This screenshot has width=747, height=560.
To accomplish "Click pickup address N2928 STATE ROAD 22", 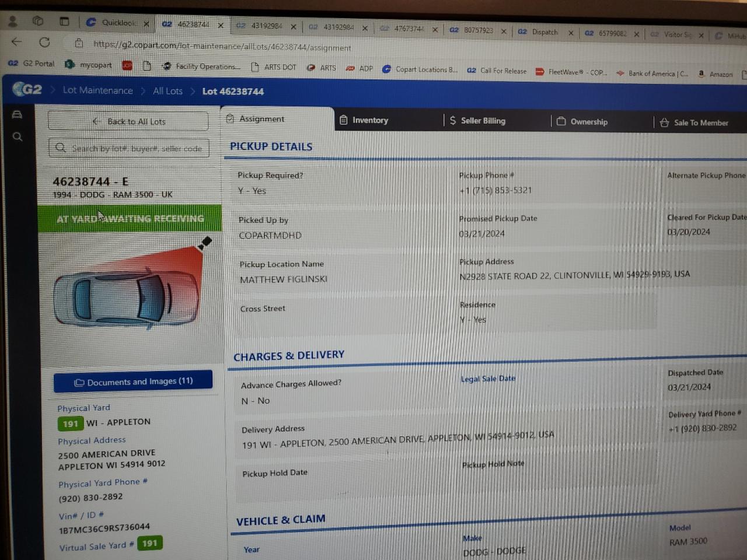I will pos(575,275).
